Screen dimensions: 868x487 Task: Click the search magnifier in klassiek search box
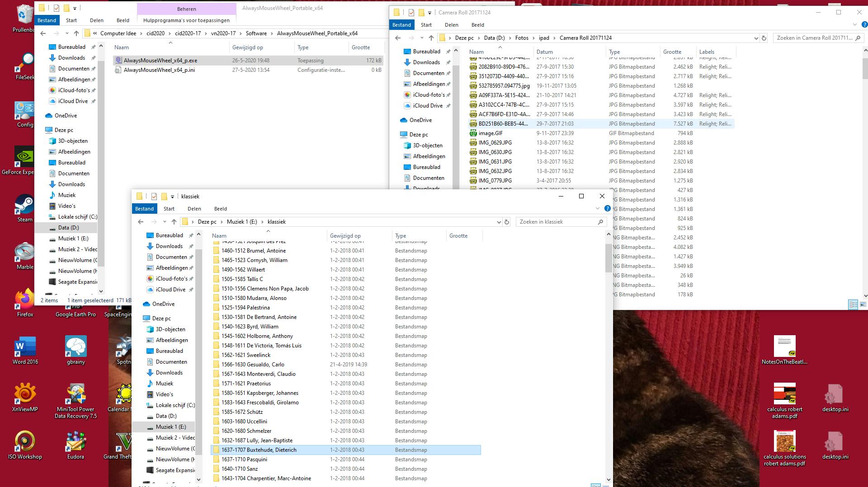[x=600, y=222]
